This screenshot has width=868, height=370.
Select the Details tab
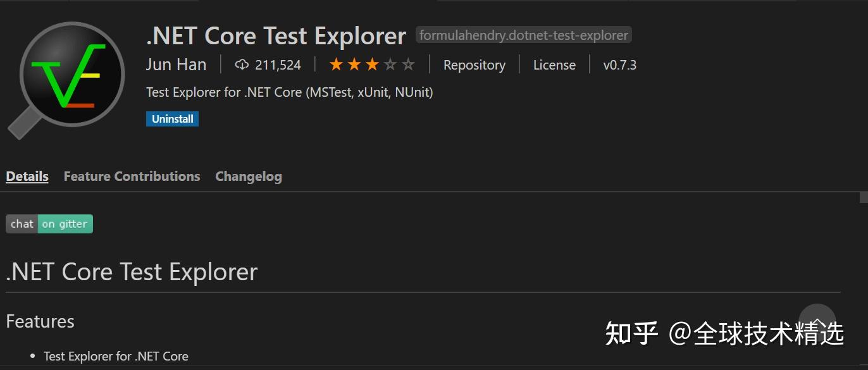click(27, 176)
